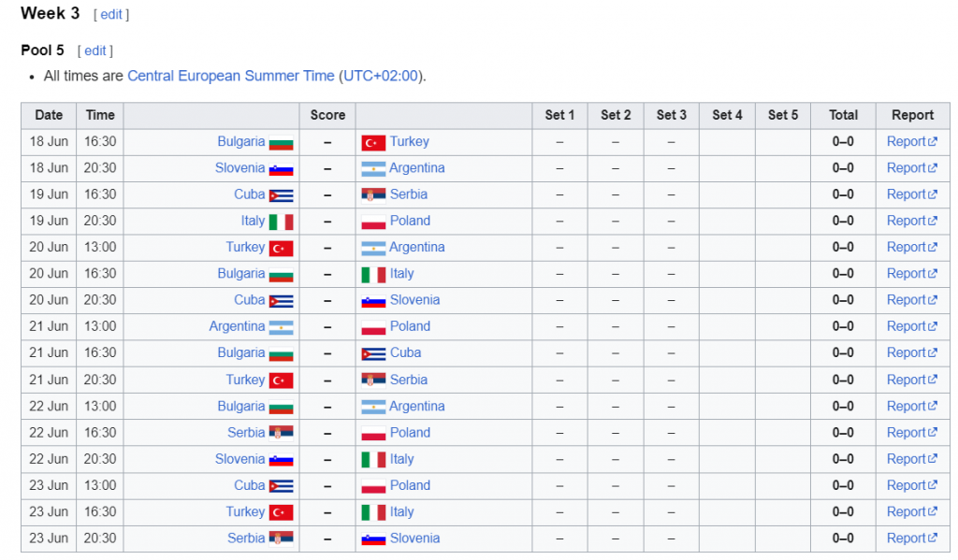Edit the Pool 5 section
The height and width of the screenshot is (560, 958).
tap(94, 50)
